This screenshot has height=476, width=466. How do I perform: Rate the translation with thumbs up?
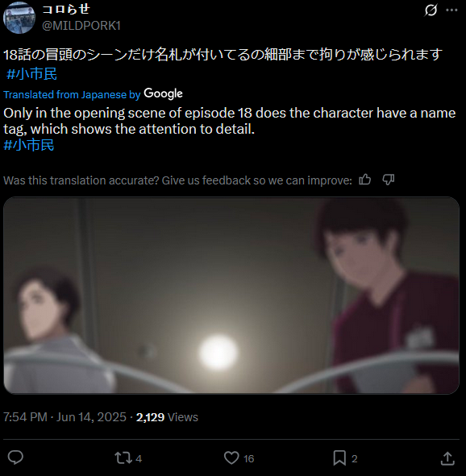pyautogui.click(x=364, y=180)
